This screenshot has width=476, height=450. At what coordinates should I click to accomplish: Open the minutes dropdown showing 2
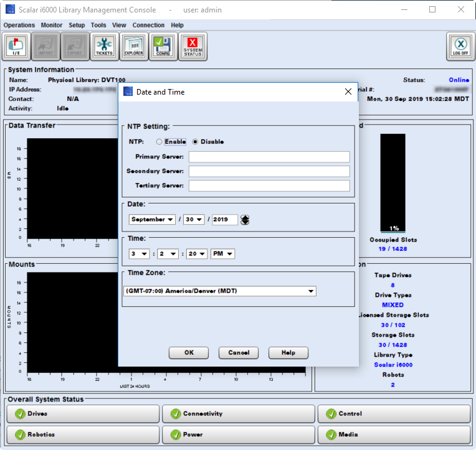[x=168, y=253]
